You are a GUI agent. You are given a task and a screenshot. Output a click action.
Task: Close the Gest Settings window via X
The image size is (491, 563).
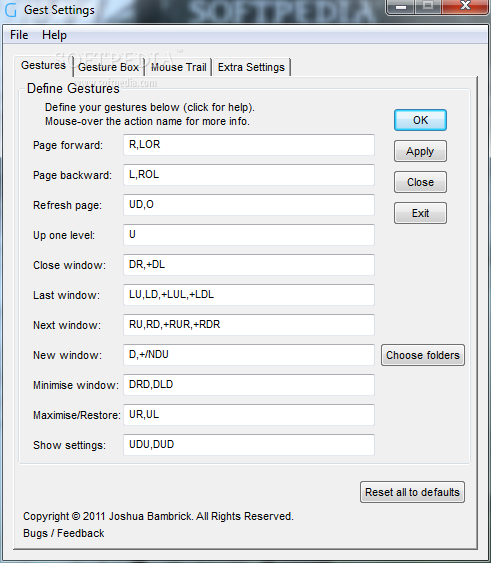point(465,6)
